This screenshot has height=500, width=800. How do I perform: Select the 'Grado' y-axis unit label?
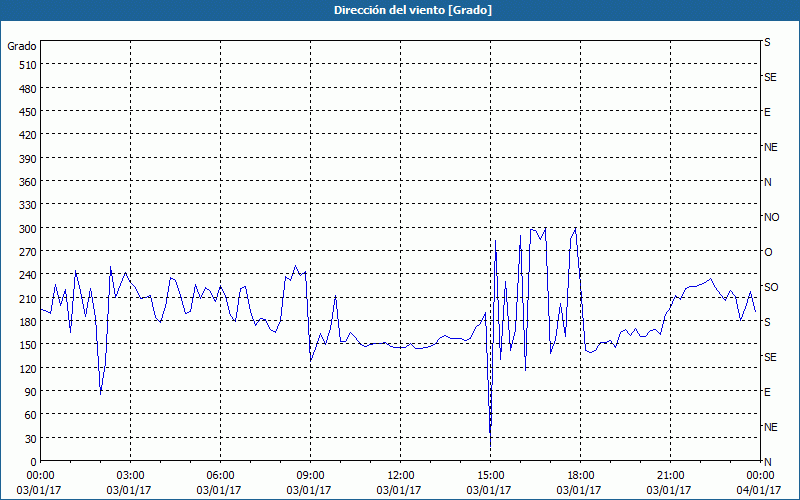coord(22,46)
